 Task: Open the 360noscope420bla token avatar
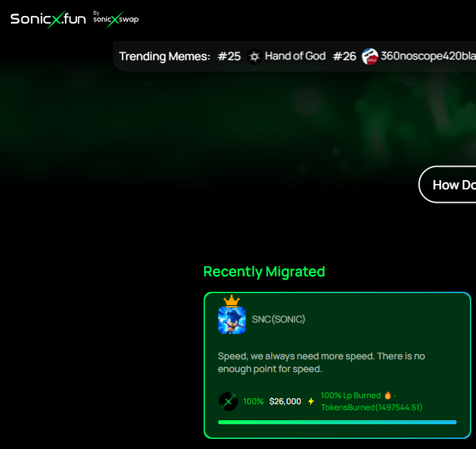pyautogui.click(x=370, y=56)
